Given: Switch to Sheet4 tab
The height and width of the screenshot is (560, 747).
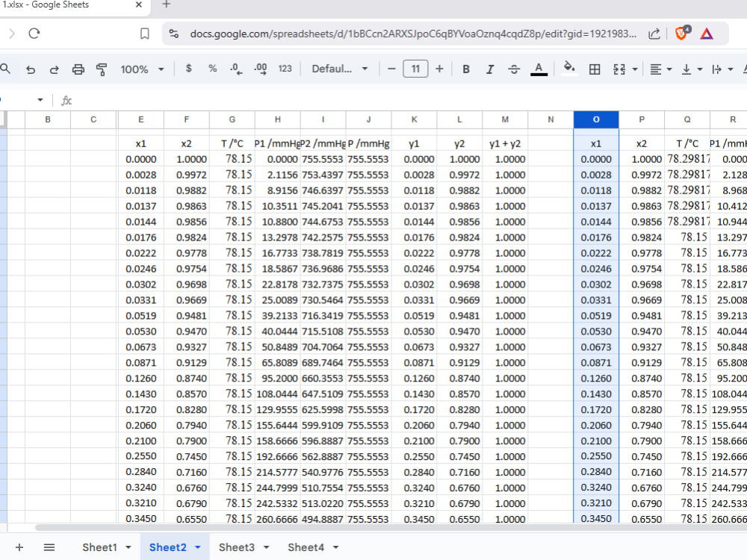Looking at the screenshot, I should 306,547.
